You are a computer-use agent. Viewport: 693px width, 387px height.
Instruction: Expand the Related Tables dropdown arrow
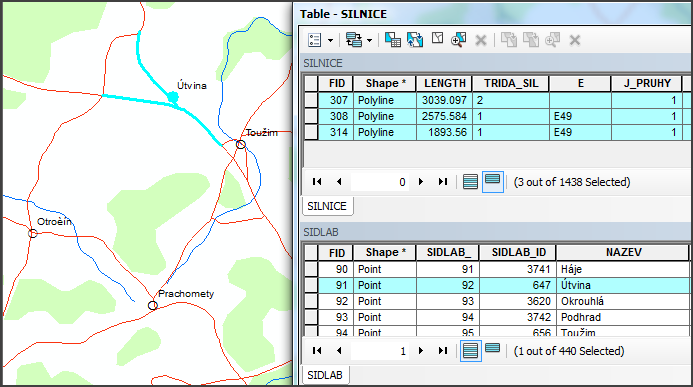[x=369, y=41]
